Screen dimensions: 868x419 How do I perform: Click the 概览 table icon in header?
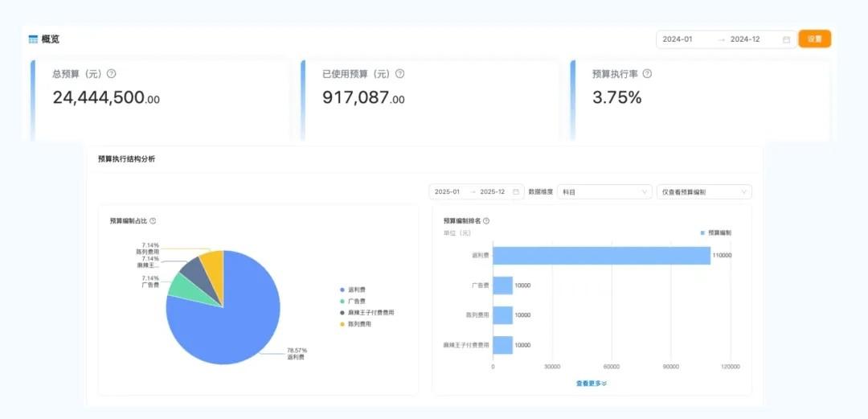[33, 39]
